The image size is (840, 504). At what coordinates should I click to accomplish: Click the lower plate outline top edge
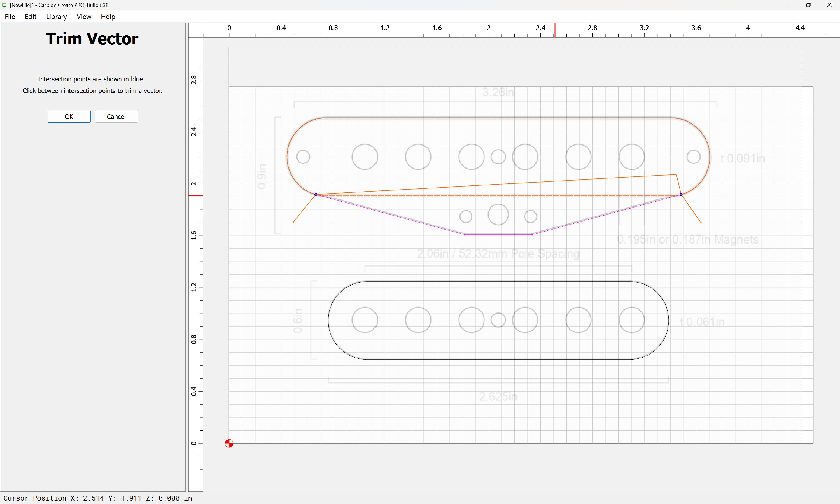point(498,281)
